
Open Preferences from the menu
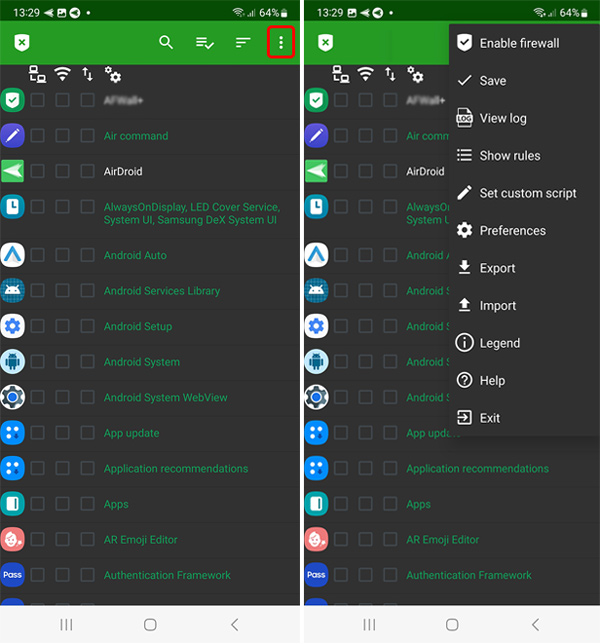pyautogui.click(x=524, y=230)
